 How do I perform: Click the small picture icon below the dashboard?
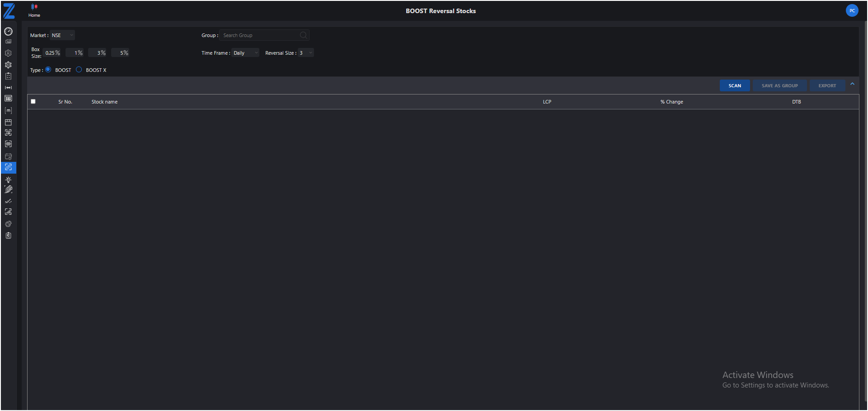click(x=8, y=42)
